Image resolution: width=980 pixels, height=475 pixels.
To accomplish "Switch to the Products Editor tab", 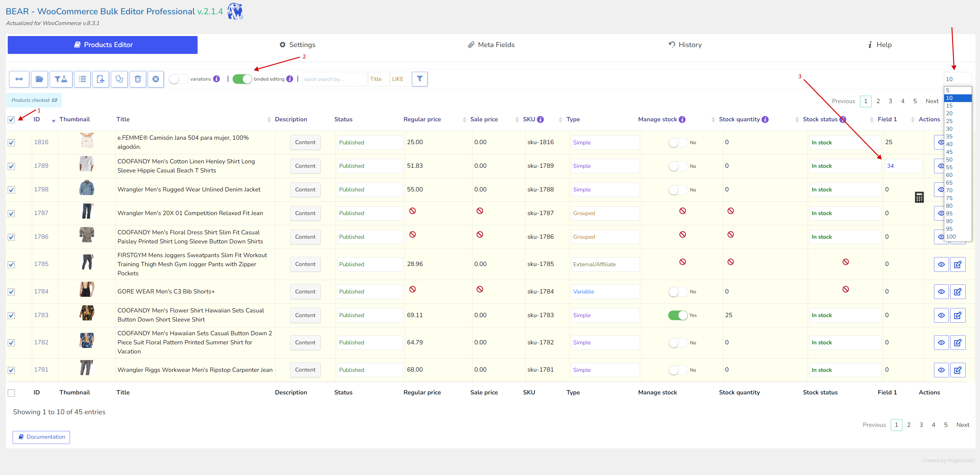I will pyautogui.click(x=103, y=45).
